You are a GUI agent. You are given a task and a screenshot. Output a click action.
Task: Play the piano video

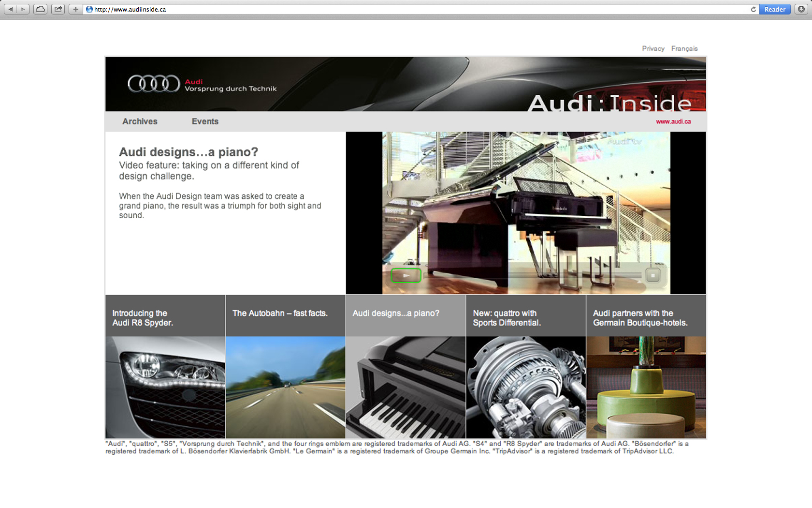[406, 276]
